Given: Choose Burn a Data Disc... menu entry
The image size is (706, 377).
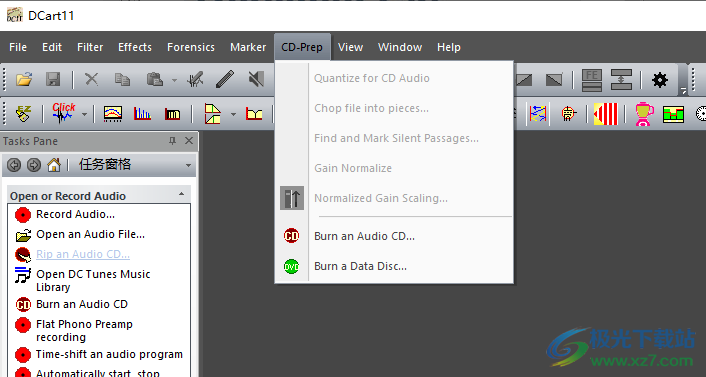Looking at the screenshot, I should (x=360, y=266).
